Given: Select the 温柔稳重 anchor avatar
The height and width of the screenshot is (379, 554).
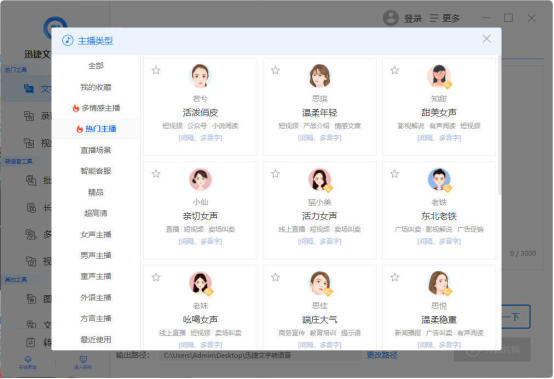Looking at the screenshot, I should 439,283.
